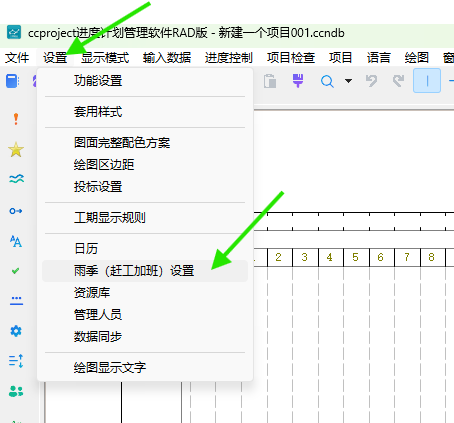The height and width of the screenshot is (423, 454).
Task: Click day 5 column header in timeline
Action: [356, 257]
